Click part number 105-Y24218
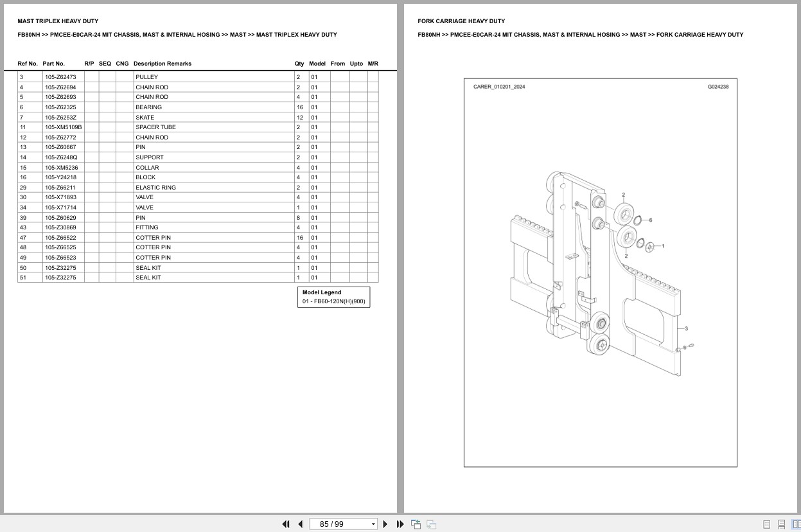801x532 pixels. pos(60,177)
